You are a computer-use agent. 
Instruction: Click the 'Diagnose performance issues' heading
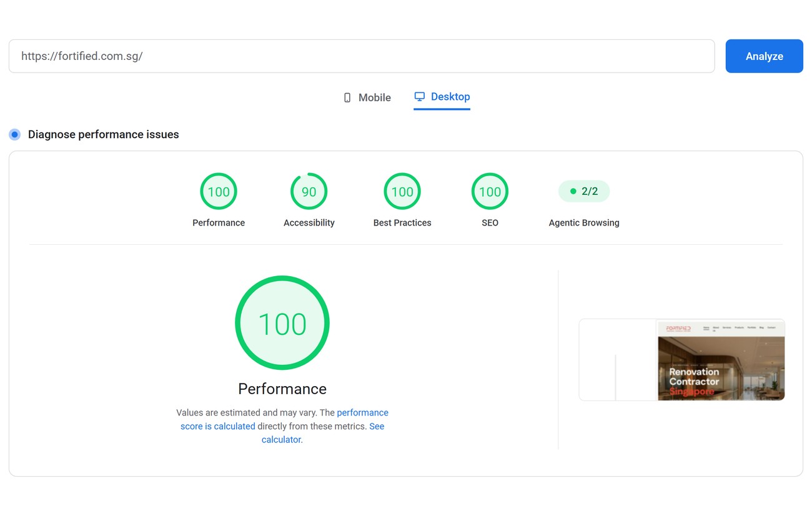click(104, 134)
